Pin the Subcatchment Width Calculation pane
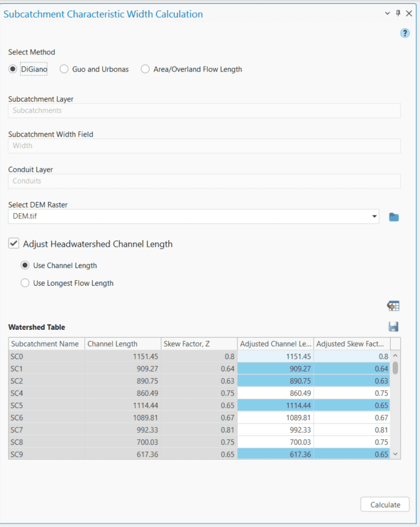The height and width of the screenshot is (527, 420). [397, 13]
